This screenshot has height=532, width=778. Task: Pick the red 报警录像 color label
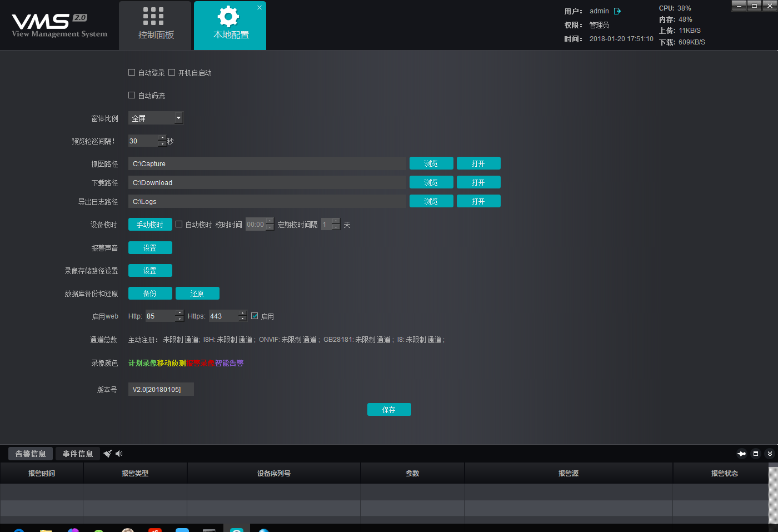tap(201, 363)
